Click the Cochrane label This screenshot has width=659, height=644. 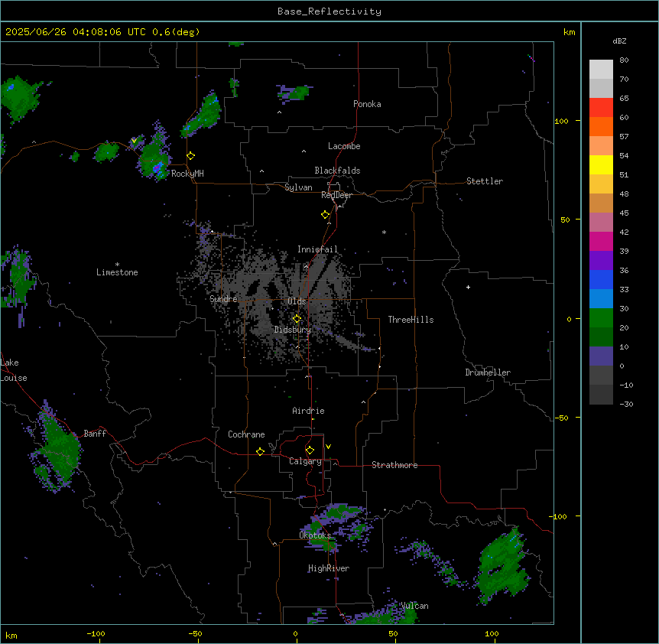click(x=246, y=434)
